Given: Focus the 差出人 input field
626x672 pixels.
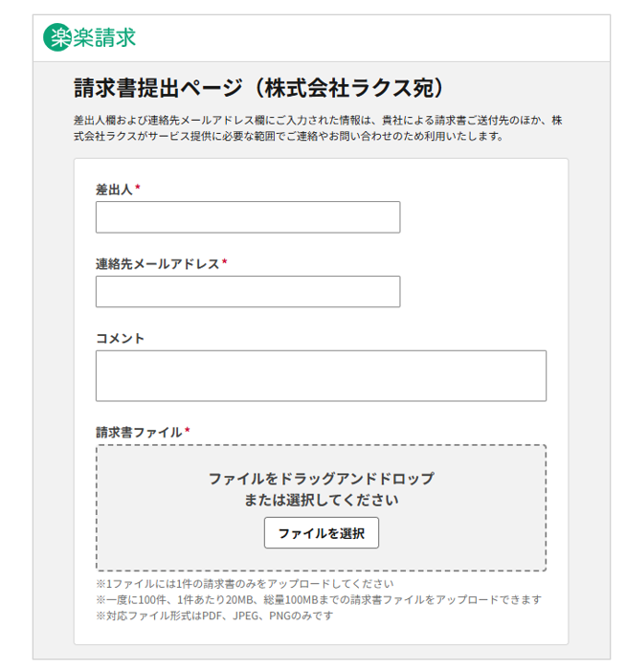Looking at the screenshot, I should pos(247,217).
